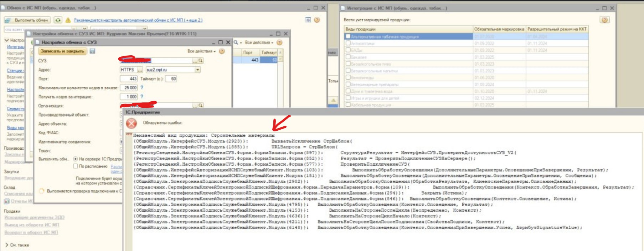Click the green refresh icon beside 'Выполнить обмен'
The image size is (644, 251).
[x=58, y=20]
